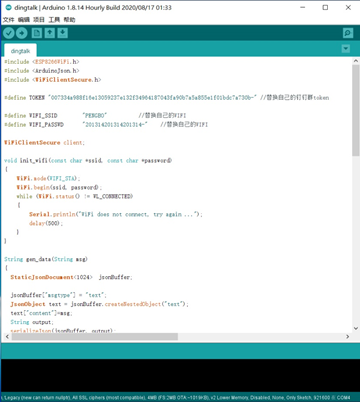Click the Serial.println WiFi message line

click(116, 214)
